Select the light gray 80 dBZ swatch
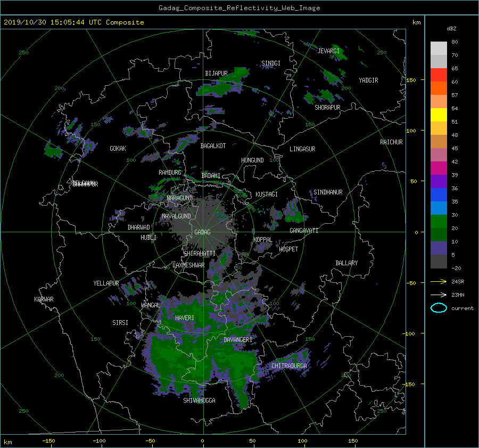 point(439,48)
